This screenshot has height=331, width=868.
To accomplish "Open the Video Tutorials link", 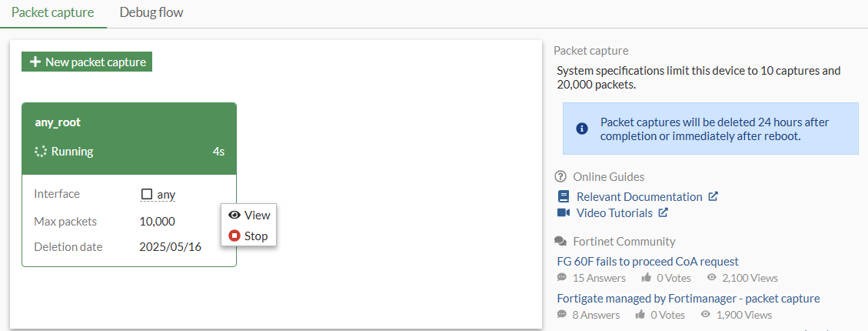I will (614, 213).
